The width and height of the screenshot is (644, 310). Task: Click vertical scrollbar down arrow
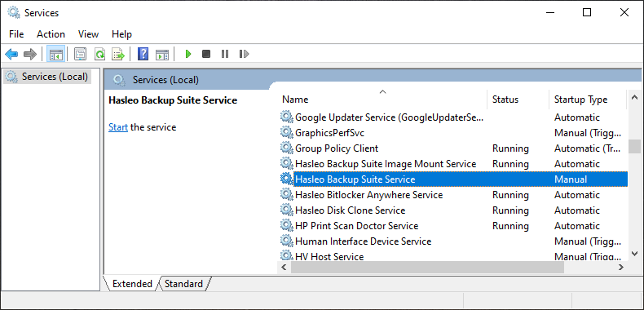(x=634, y=254)
